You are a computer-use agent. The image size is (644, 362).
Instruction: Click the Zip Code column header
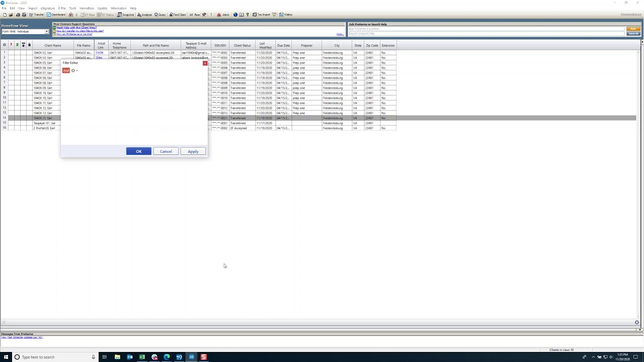pos(372,45)
